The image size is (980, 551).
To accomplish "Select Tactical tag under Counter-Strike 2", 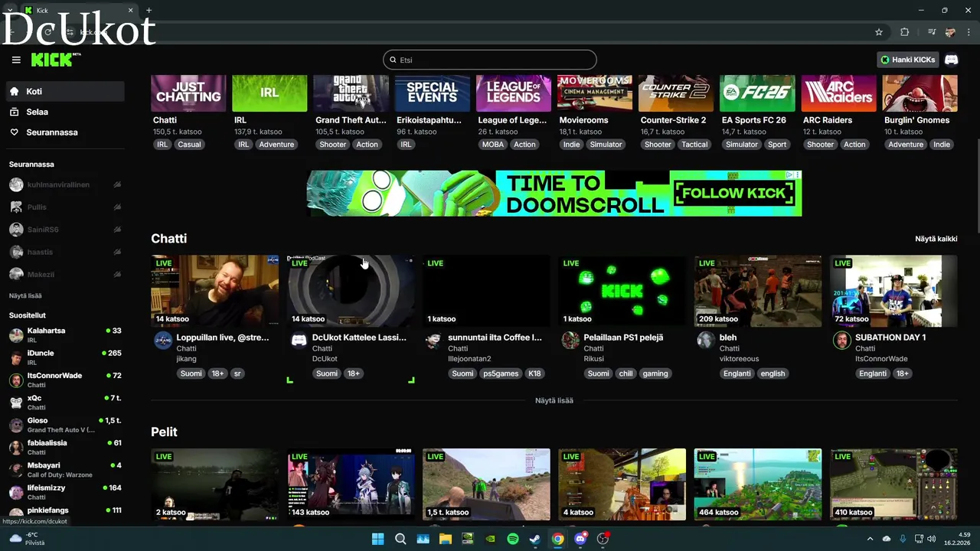I will [694, 145].
